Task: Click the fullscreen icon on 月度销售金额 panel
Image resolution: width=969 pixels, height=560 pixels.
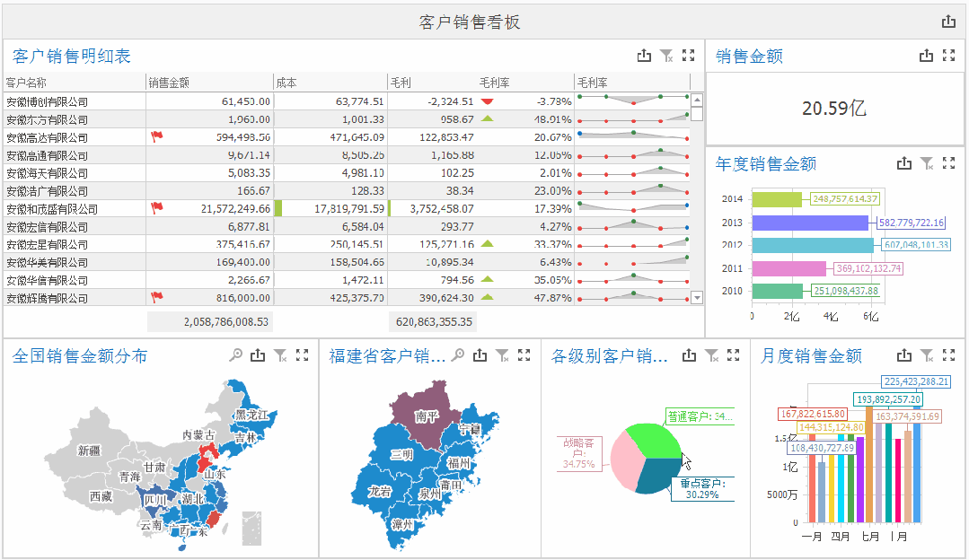Action: 949,354
